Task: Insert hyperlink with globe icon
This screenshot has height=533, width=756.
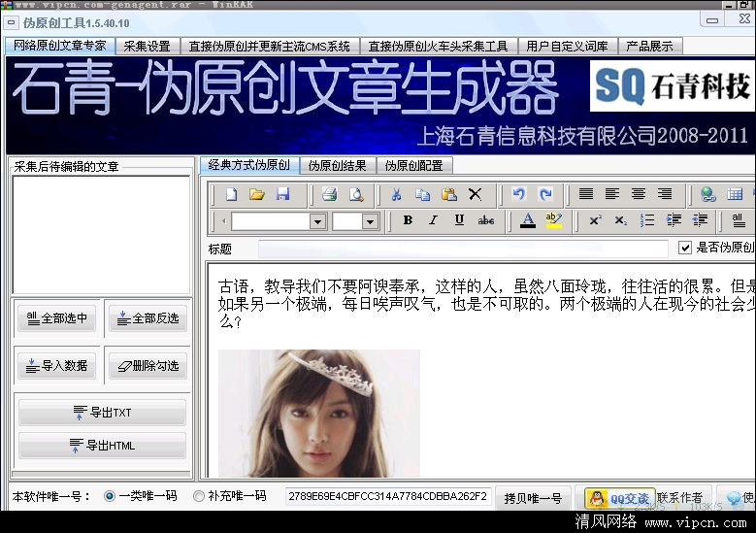Action: click(708, 194)
